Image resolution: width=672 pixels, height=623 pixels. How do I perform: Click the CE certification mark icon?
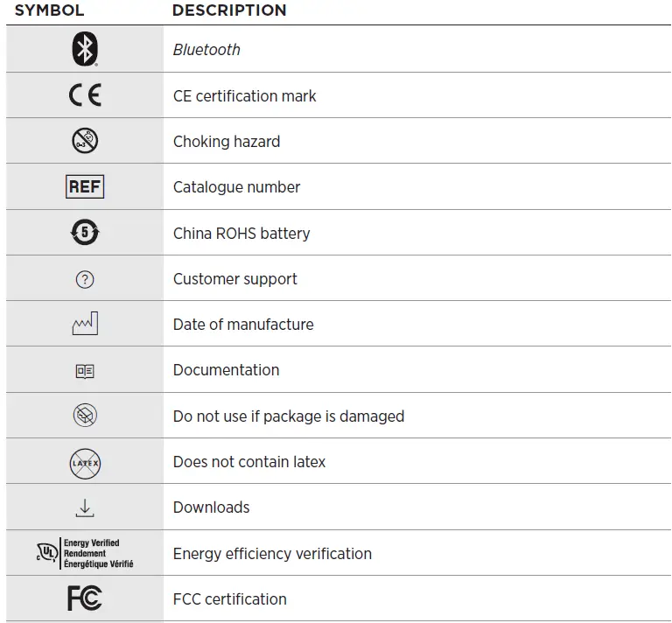click(85, 95)
